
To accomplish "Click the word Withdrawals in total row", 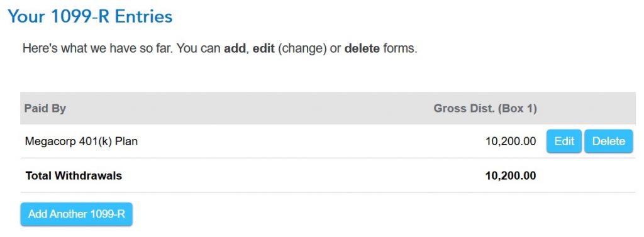I will coord(88,176).
